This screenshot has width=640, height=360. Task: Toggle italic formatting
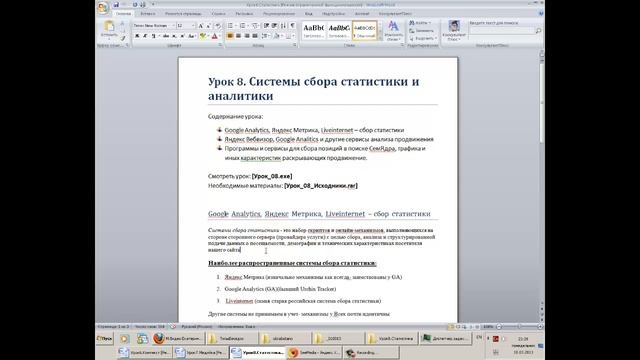[x=144, y=36]
